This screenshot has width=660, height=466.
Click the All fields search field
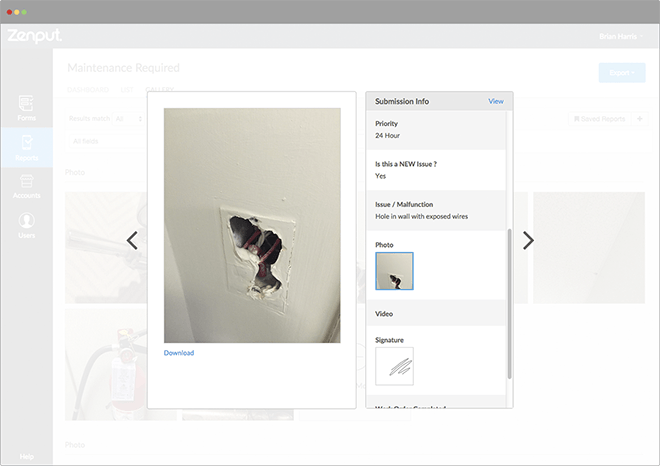pos(107,141)
